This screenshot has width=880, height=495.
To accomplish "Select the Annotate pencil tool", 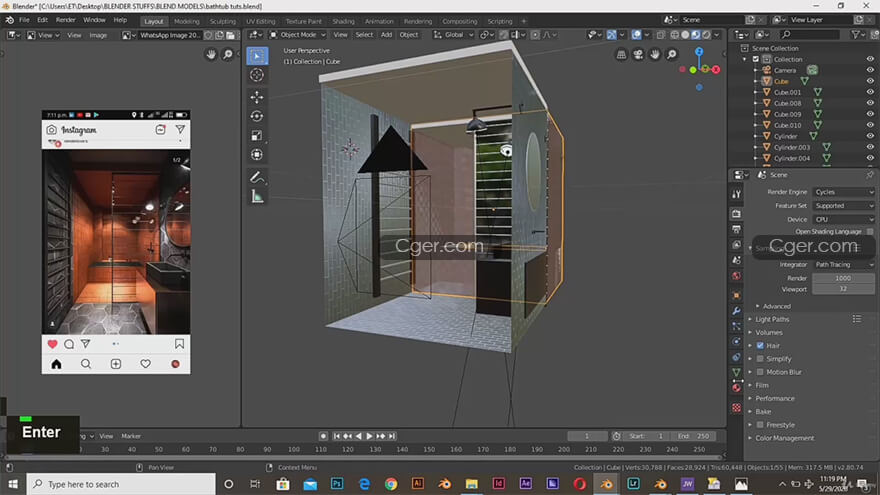I will (257, 177).
